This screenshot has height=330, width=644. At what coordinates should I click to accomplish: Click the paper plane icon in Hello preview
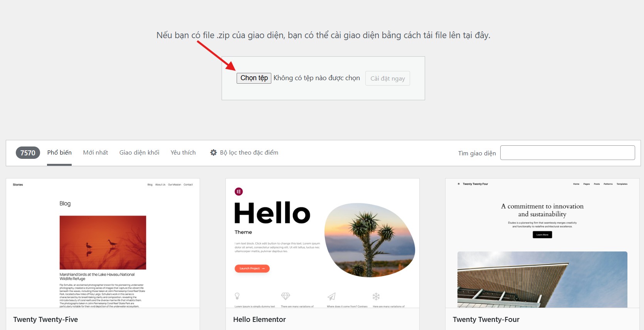pos(331,296)
